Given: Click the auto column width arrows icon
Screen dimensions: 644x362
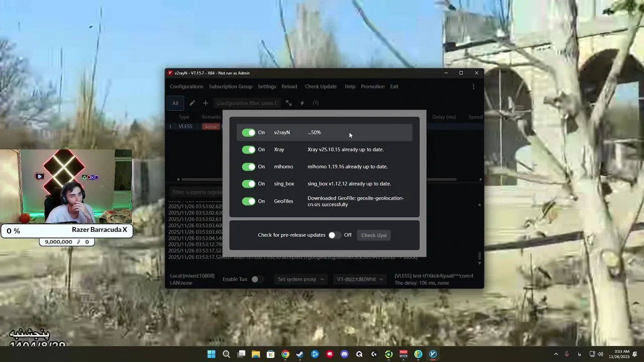Looking at the screenshot, I should (289, 103).
